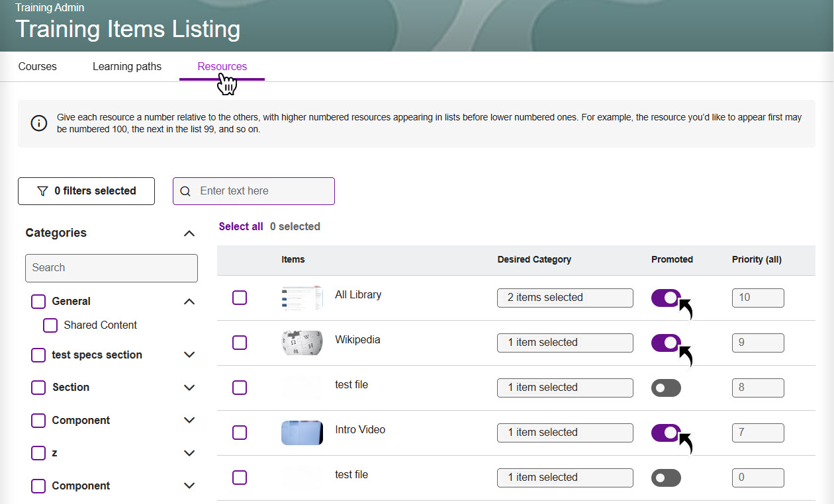Open the Learning paths tab

127,67
